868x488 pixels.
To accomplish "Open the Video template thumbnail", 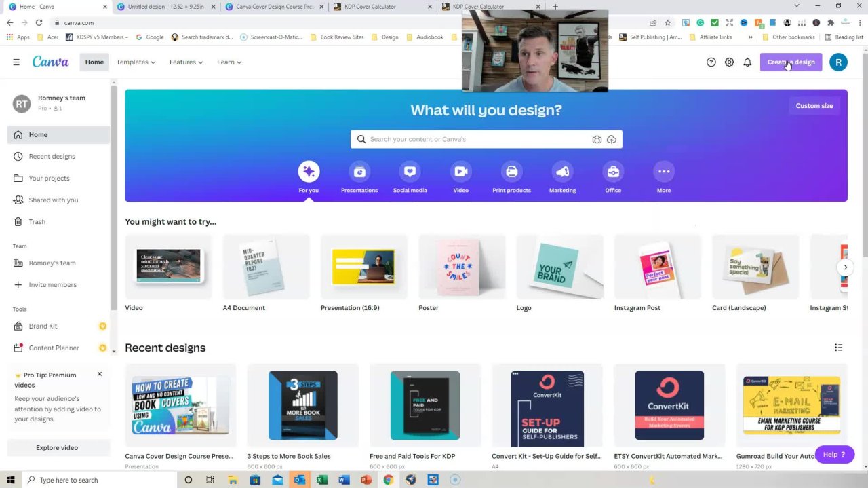I will (168, 267).
